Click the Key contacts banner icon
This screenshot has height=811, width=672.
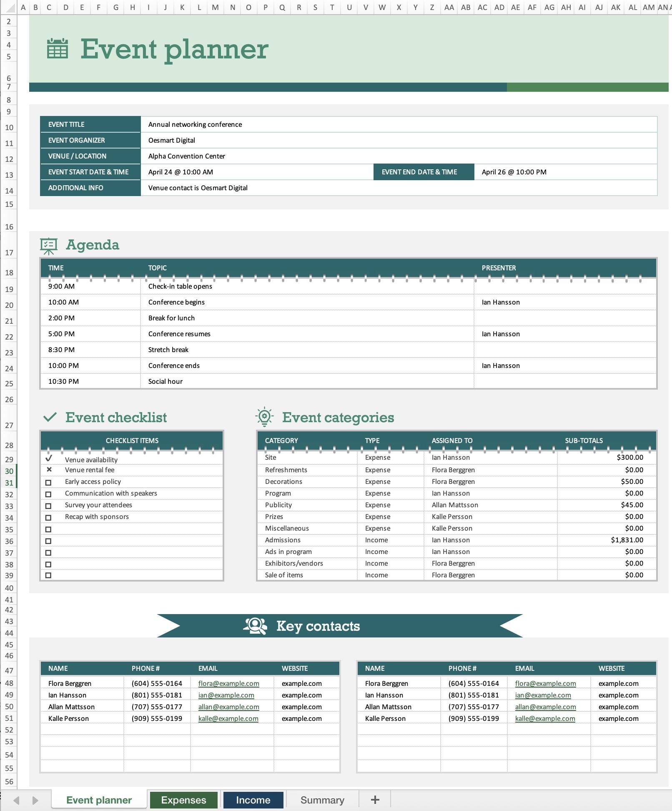click(256, 626)
